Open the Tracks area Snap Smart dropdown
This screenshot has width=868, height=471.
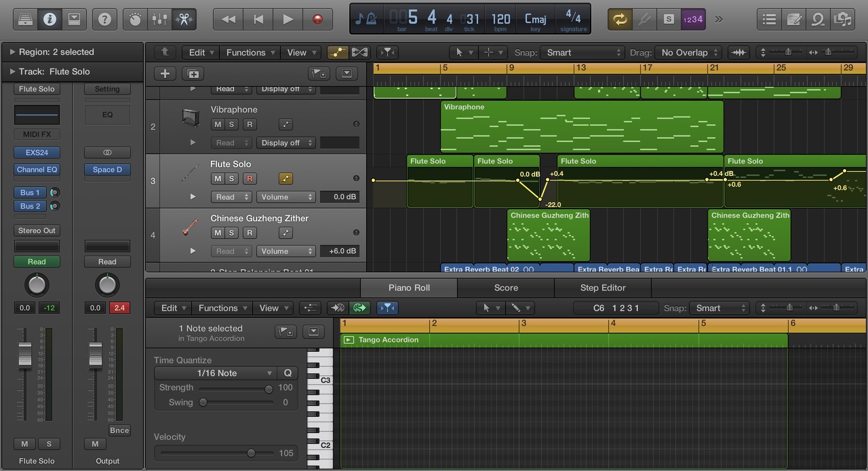(x=584, y=53)
